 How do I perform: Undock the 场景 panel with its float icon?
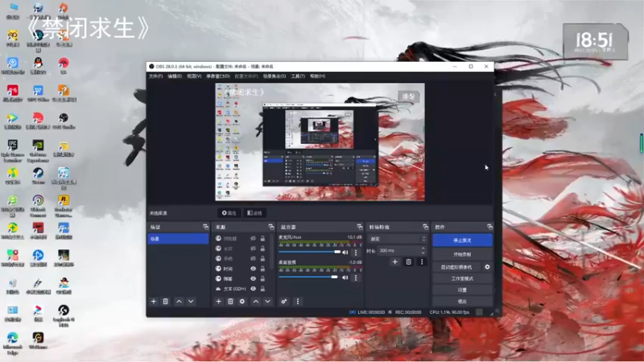click(205, 227)
